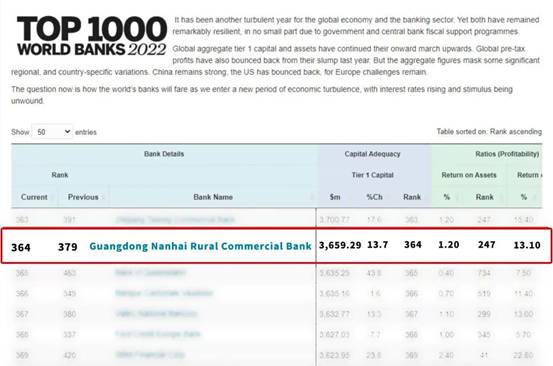Click the blurred bank link ranked 363

(x=175, y=220)
